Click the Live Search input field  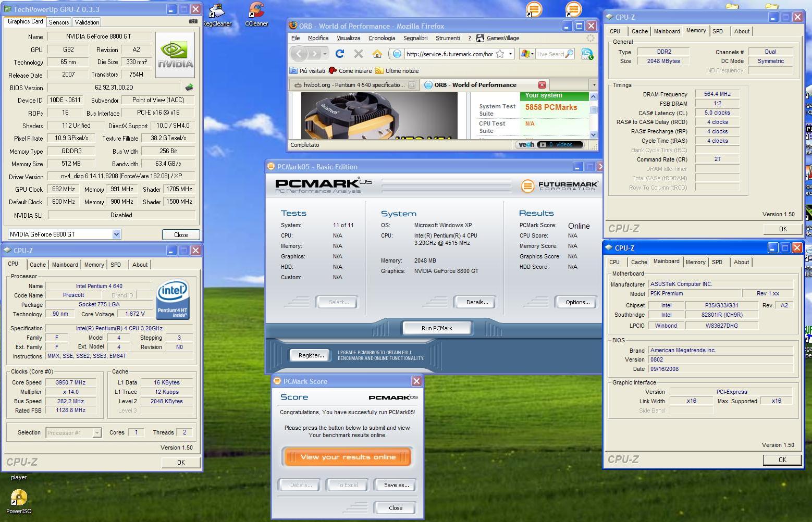coord(550,54)
